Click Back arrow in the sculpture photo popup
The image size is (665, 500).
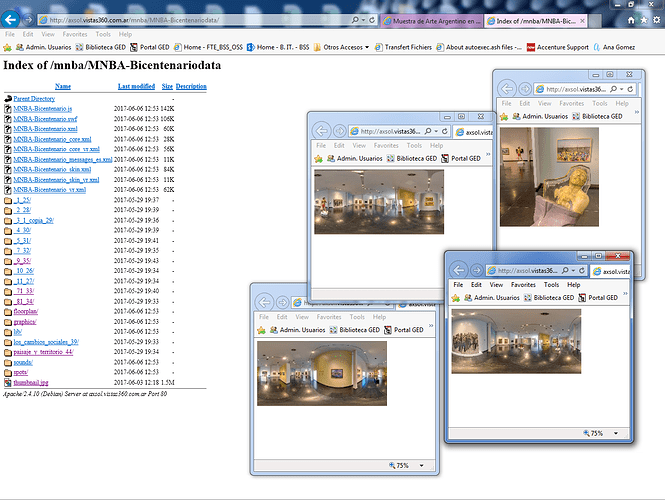pyautogui.click(x=507, y=89)
